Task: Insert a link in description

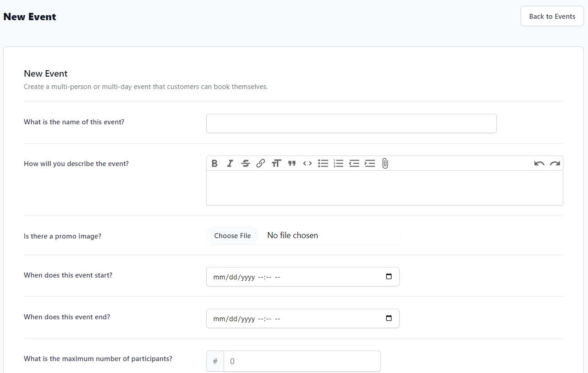Action: [x=261, y=163]
